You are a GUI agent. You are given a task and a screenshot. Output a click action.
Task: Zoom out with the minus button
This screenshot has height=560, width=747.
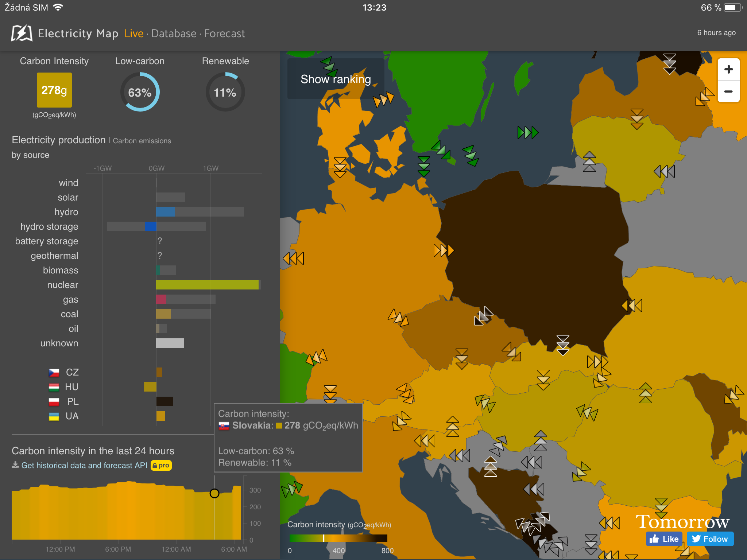[x=728, y=92]
